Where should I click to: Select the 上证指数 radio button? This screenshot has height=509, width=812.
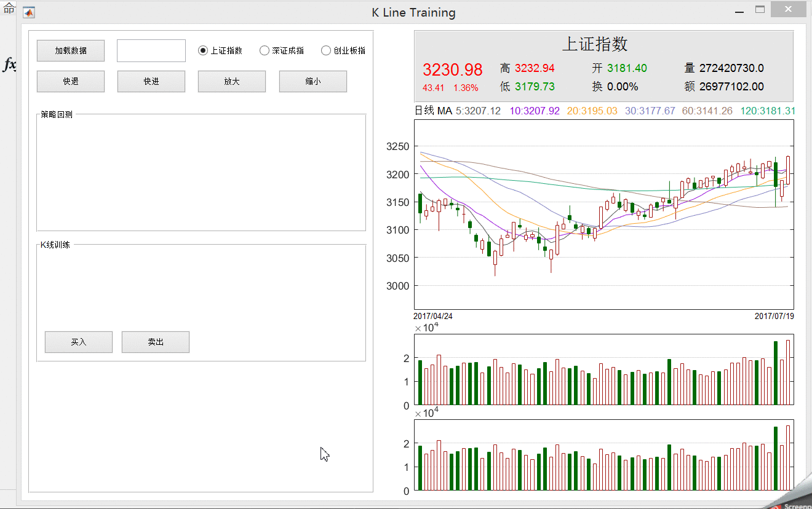[203, 50]
